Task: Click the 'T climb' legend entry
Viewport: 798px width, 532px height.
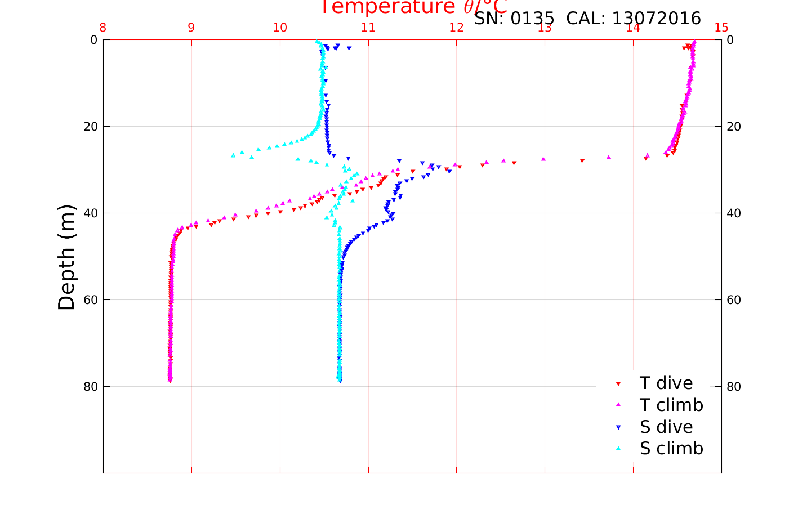Action: tap(671, 405)
